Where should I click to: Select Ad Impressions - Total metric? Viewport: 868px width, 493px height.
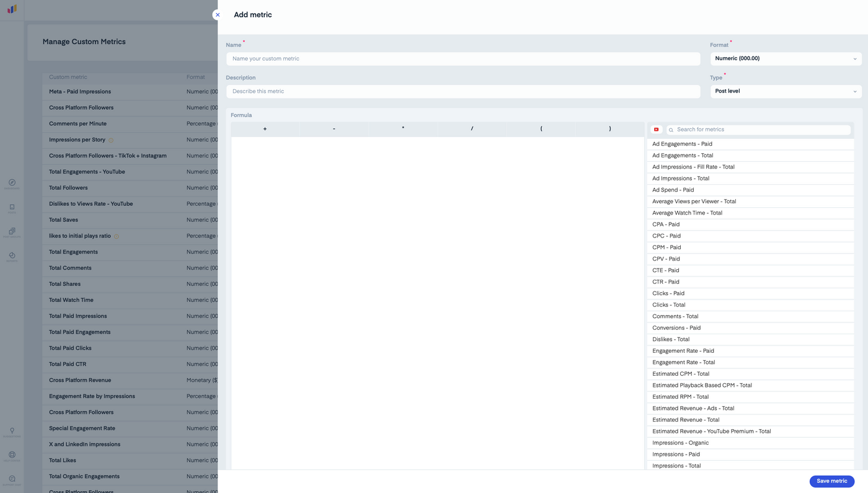[750, 179]
